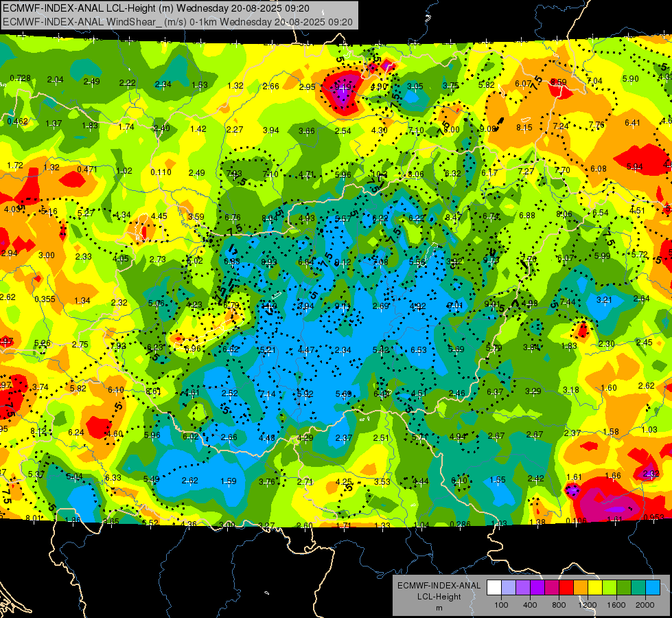The width and height of the screenshot is (672, 618).
Task: Click the wind shear value 4.71
Action: tap(306, 174)
